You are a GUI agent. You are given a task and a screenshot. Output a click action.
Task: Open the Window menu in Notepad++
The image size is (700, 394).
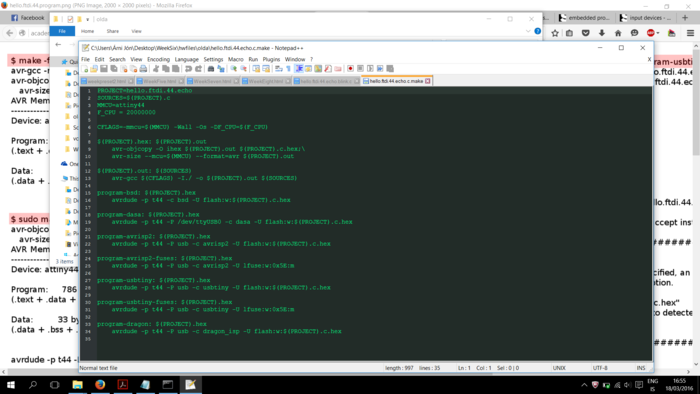(295, 59)
